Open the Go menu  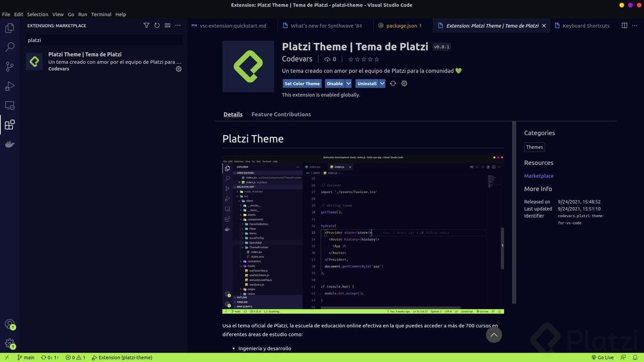click(x=71, y=15)
